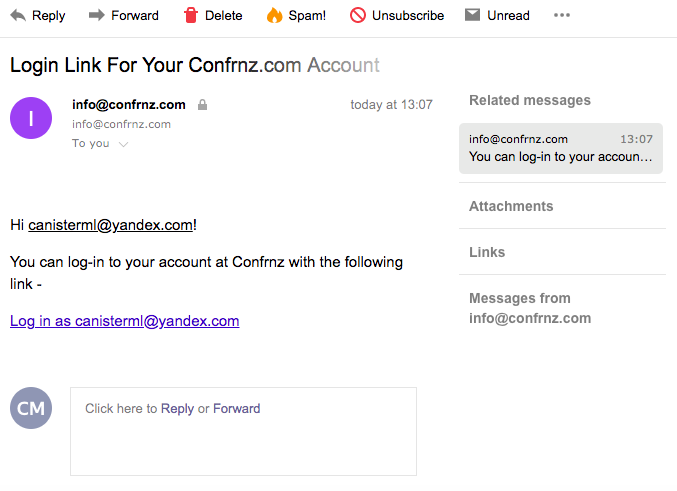The height and width of the screenshot is (491, 677).
Task: Expand the Links section
Action: pyautogui.click(x=487, y=252)
